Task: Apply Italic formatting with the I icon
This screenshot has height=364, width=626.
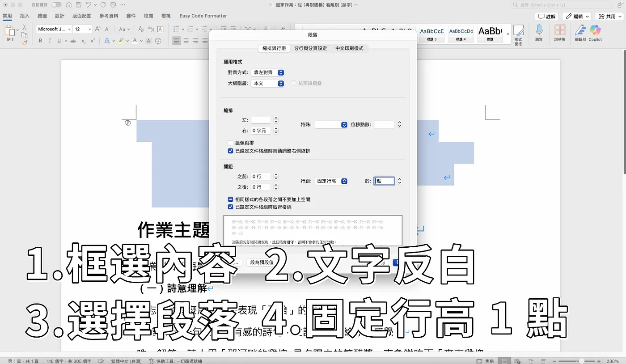Action: 50,41
